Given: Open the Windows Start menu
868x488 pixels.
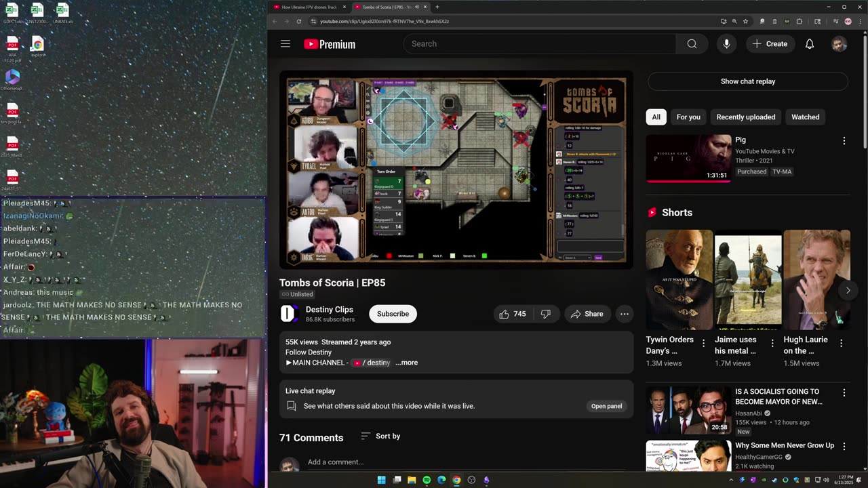Looking at the screenshot, I should click(382, 480).
